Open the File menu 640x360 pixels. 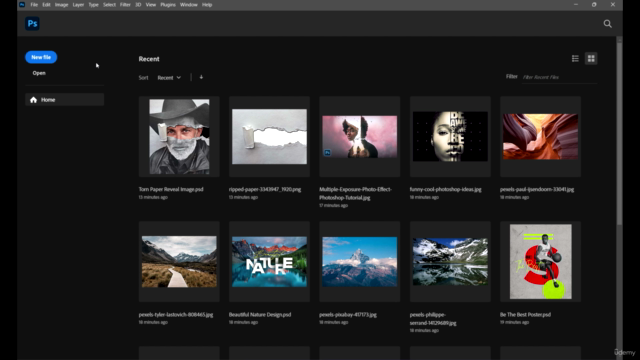pyautogui.click(x=34, y=4)
